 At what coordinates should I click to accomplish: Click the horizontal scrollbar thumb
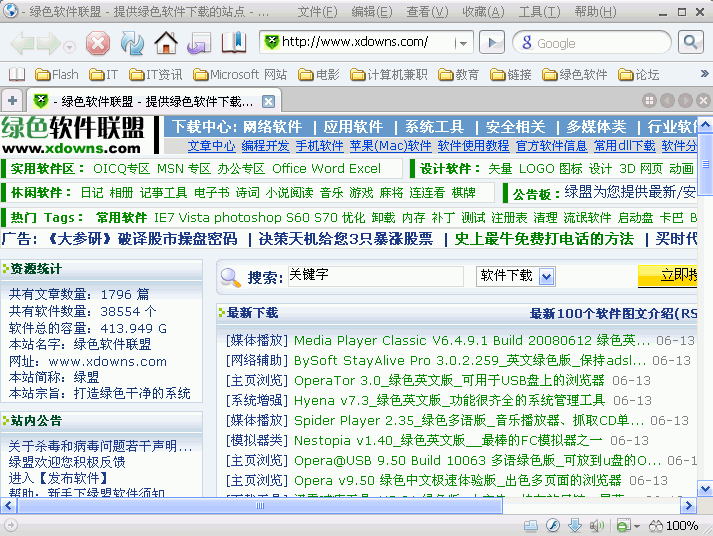click(260, 506)
